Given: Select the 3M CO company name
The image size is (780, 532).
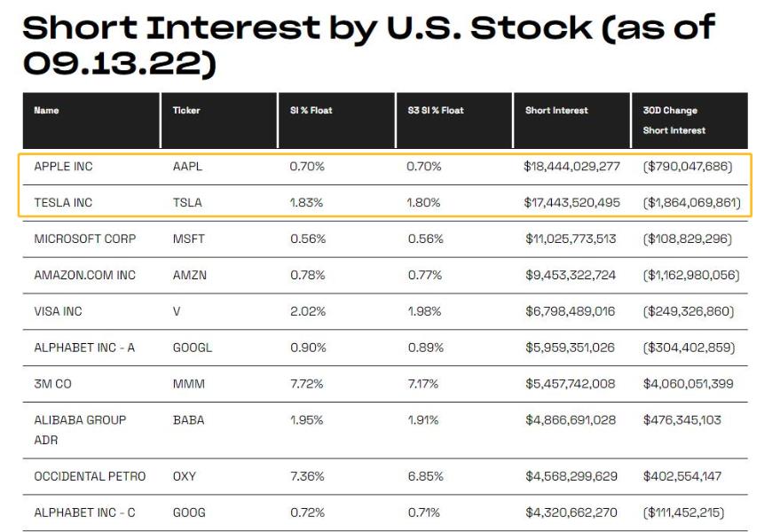Looking at the screenshot, I should tap(53, 384).
